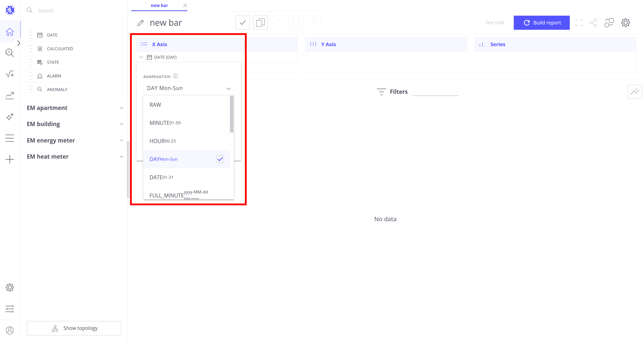Toggle the DAY Mon-Sun checkmark box

click(x=220, y=159)
